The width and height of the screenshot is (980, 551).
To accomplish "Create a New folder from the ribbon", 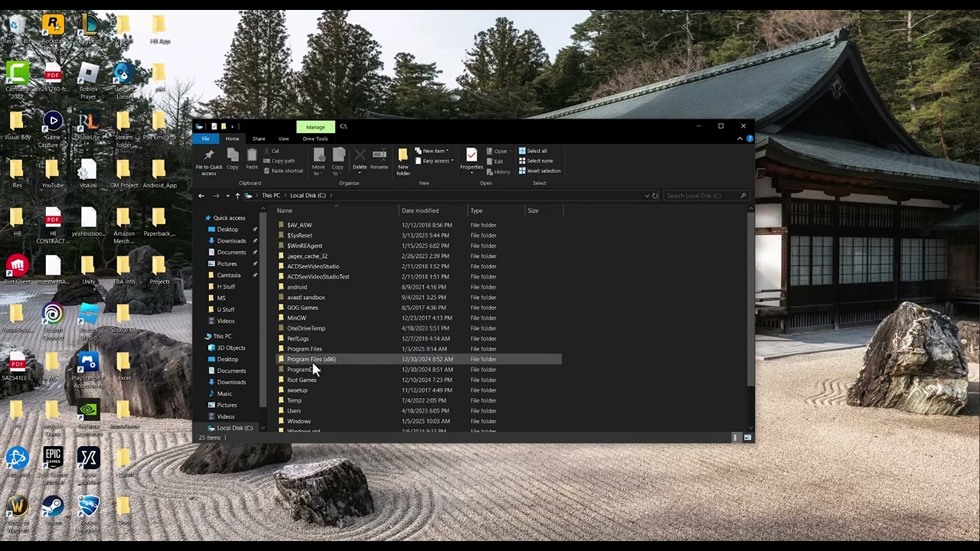I will [403, 161].
